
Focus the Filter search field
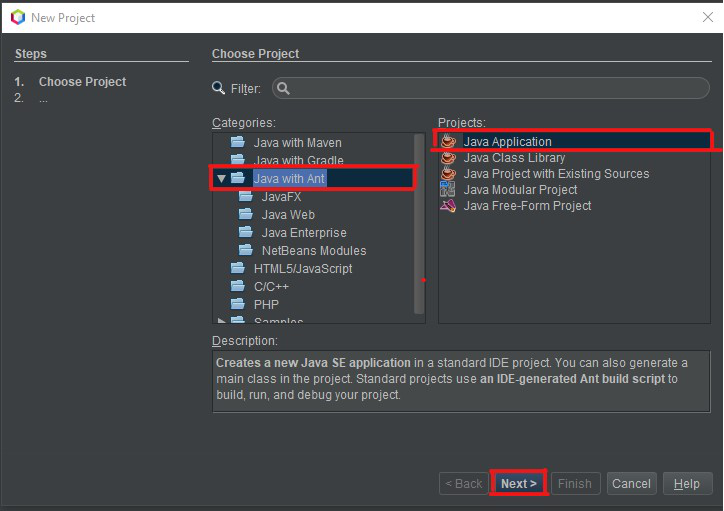click(491, 88)
